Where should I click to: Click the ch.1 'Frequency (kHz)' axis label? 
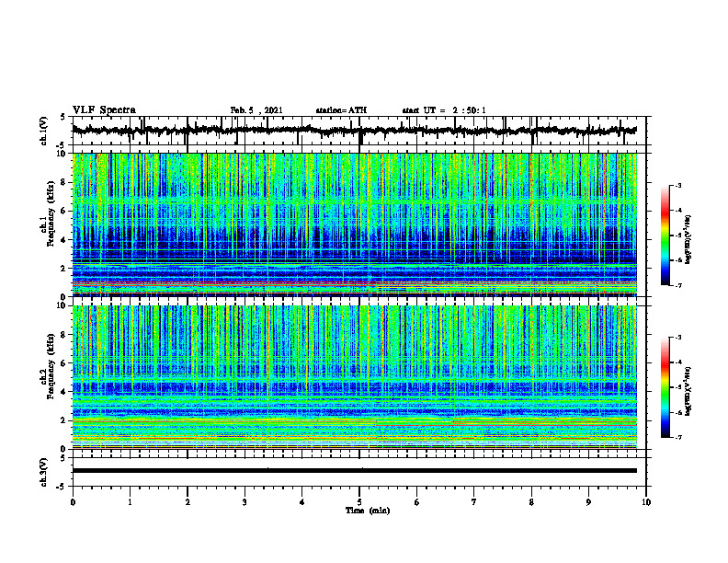coord(51,213)
